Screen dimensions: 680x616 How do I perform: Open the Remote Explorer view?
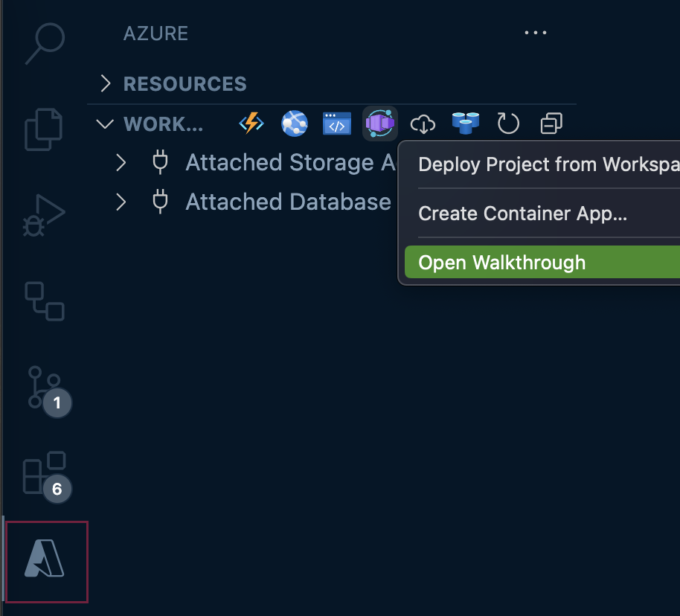pyautogui.click(x=45, y=301)
